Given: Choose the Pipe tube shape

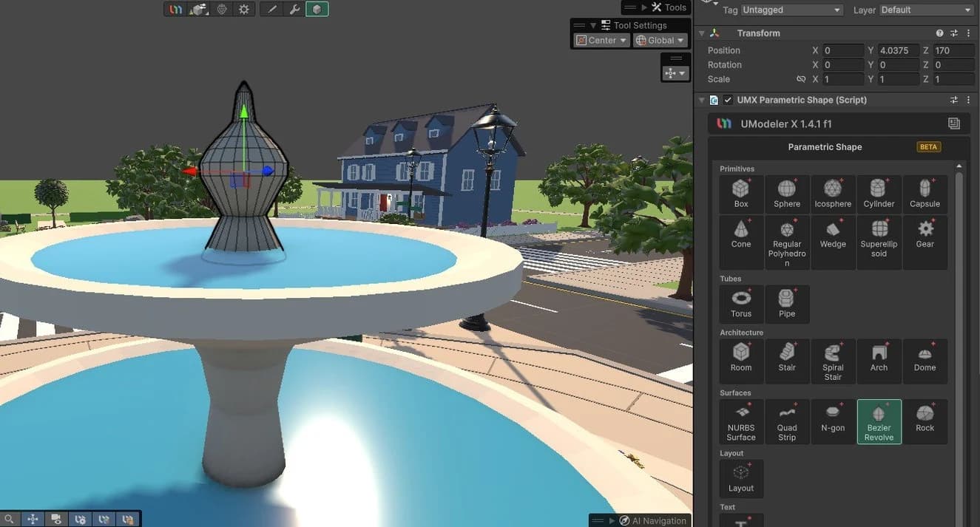Looking at the screenshot, I should click(x=787, y=305).
